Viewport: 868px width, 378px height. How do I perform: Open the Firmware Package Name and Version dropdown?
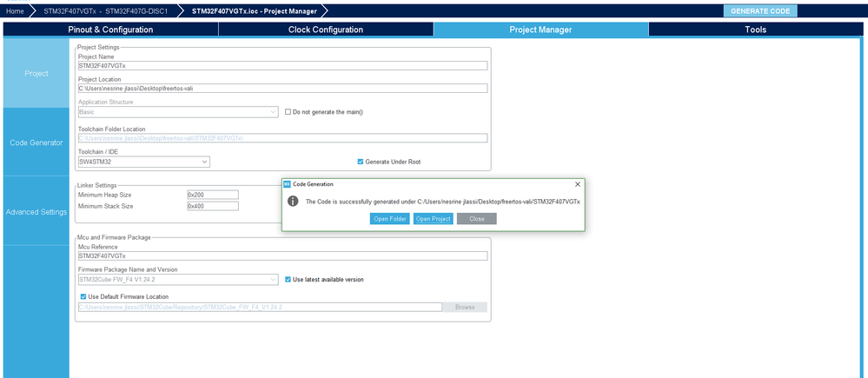point(178,280)
